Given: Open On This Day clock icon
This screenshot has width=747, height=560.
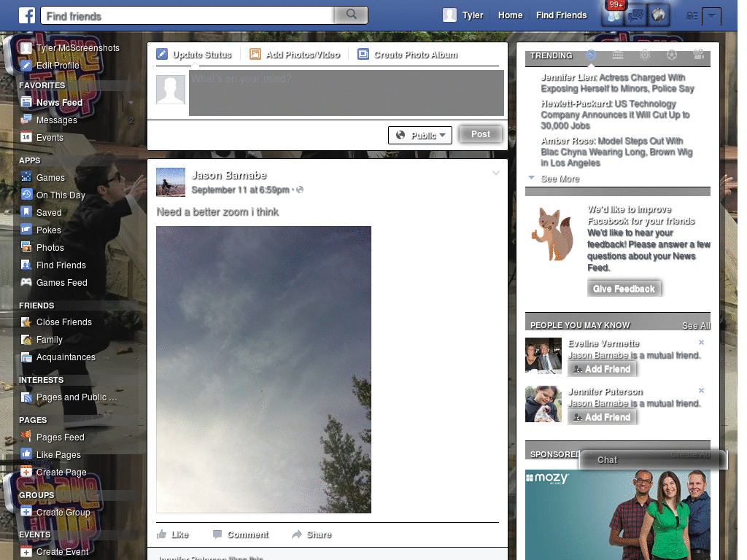Looking at the screenshot, I should pos(26,195).
